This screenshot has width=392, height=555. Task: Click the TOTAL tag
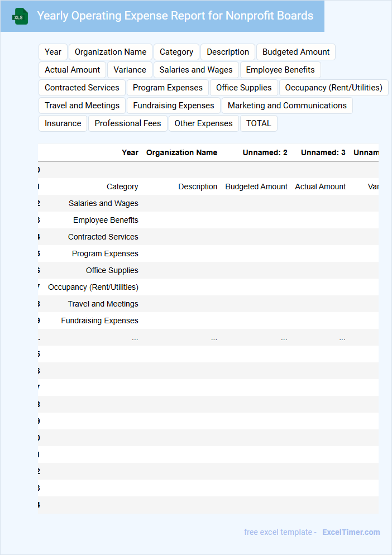(259, 123)
